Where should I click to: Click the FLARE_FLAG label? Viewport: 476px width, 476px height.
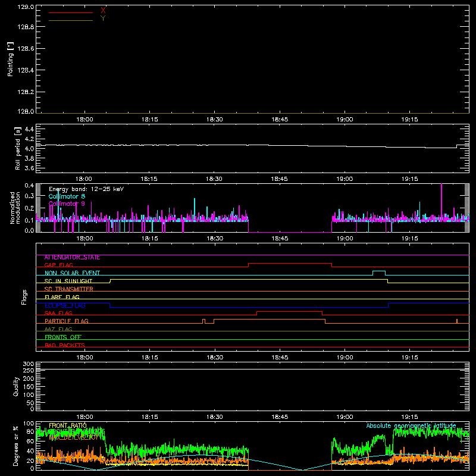62,297
